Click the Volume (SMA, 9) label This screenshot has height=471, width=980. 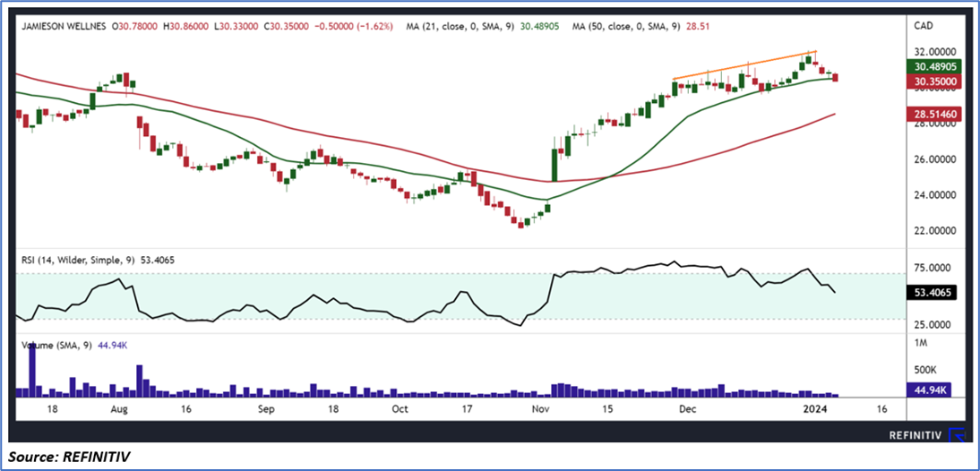point(55,344)
